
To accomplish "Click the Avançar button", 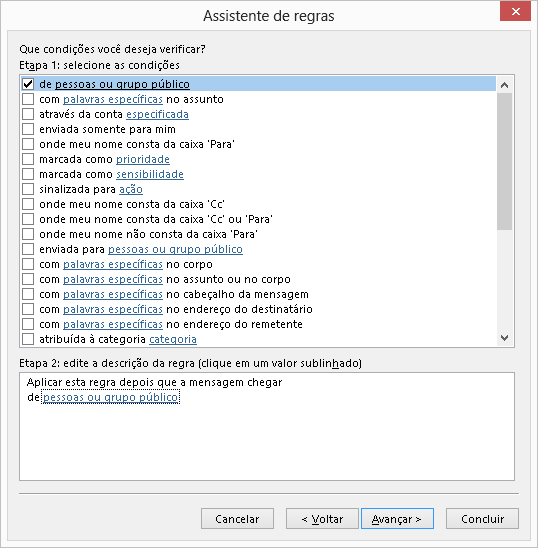I will (397, 519).
